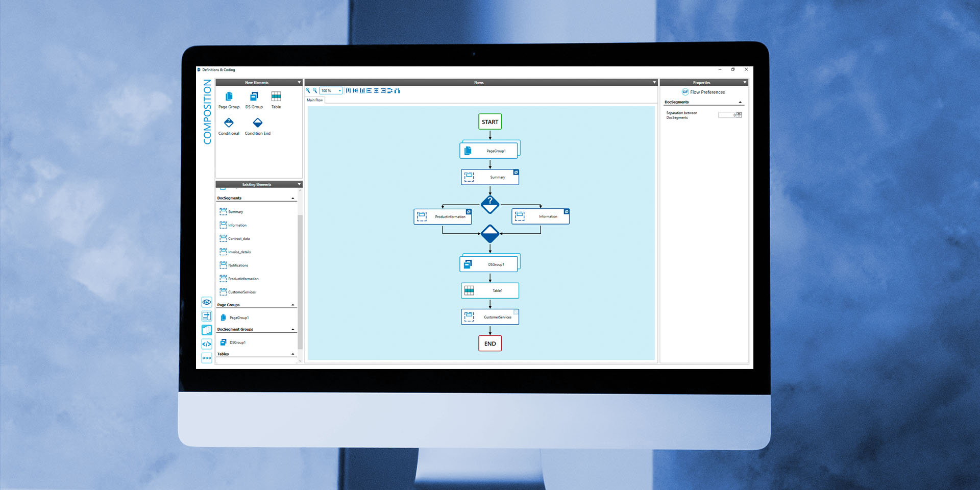Click the Flow Preferences label

pyautogui.click(x=707, y=92)
